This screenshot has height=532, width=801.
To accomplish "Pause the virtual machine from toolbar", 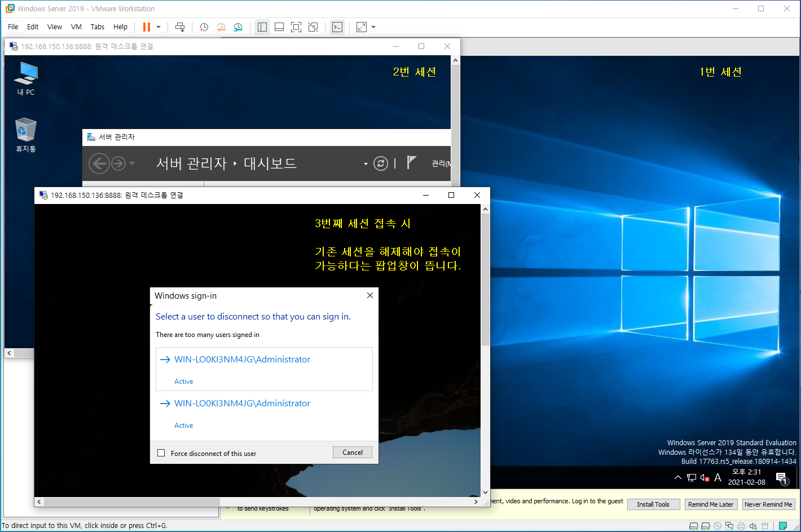I will coord(147,26).
